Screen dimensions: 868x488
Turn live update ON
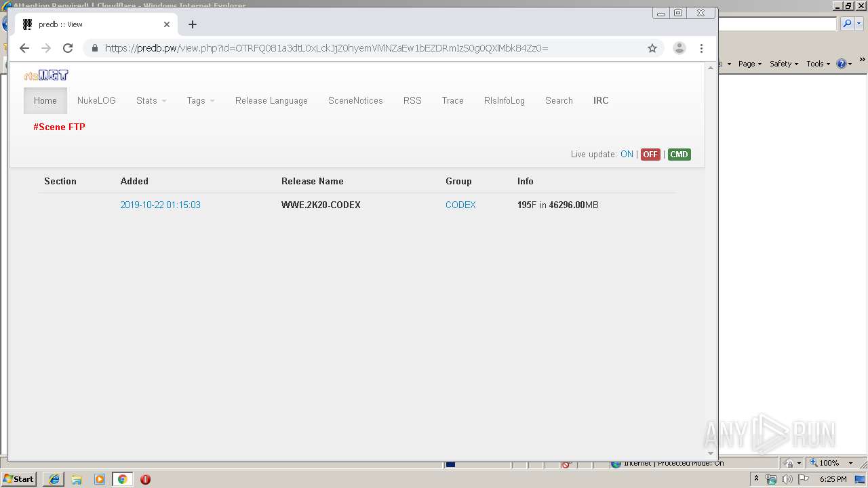627,155
